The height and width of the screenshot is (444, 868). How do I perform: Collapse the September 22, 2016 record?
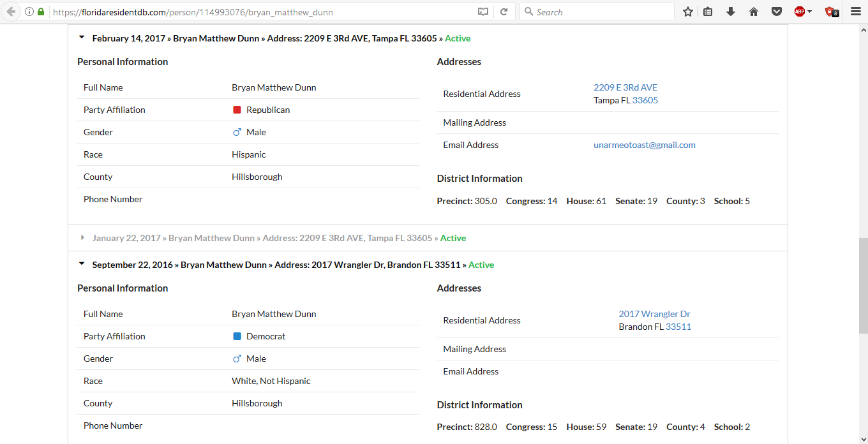pos(82,264)
